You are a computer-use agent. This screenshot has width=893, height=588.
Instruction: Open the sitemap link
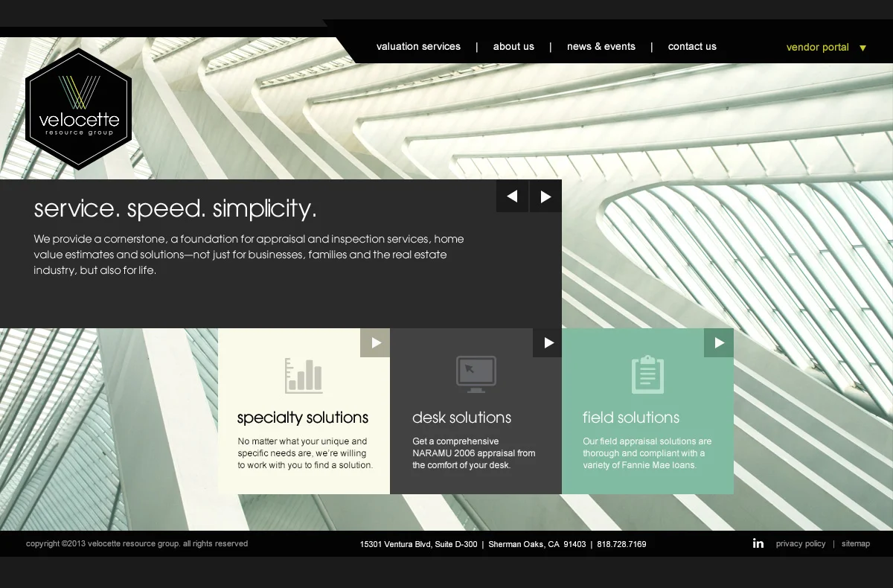click(x=856, y=543)
